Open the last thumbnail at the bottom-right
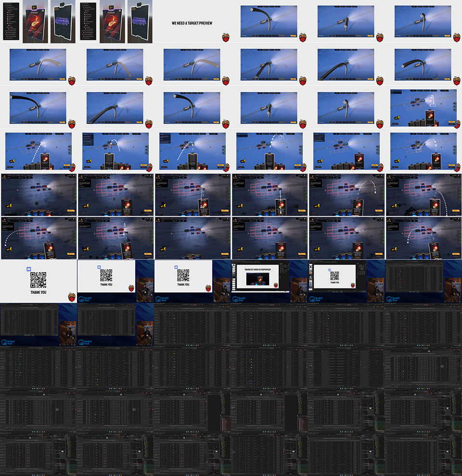The height and width of the screenshot is (476, 462). coord(423,454)
